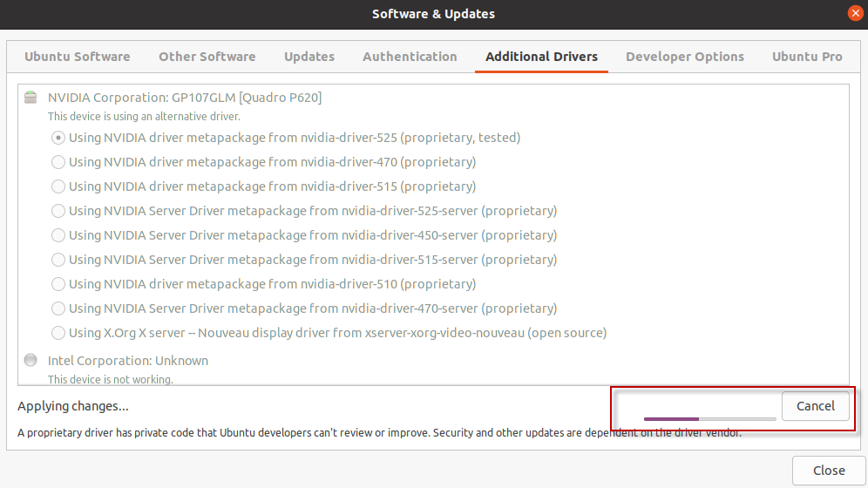The image size is (868, 488).
Task: Click the Software & Updates window title
Action: click(433, 14)
